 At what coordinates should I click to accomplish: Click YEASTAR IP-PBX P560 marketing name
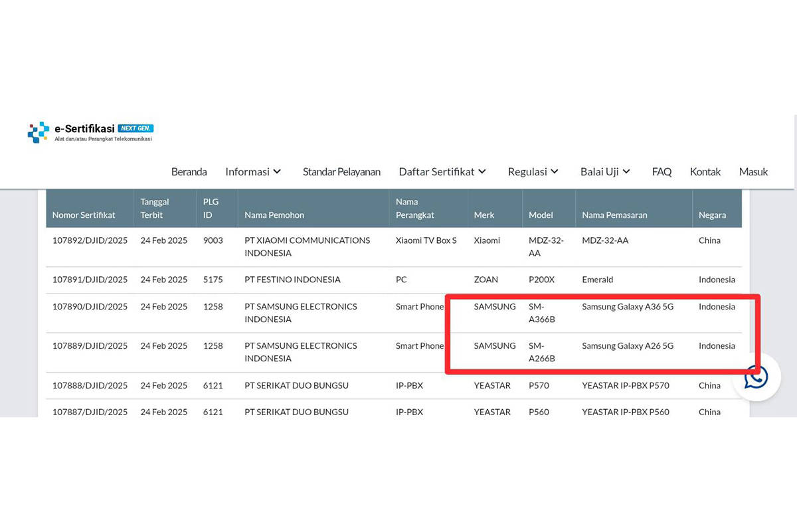[x=626, y=412]
